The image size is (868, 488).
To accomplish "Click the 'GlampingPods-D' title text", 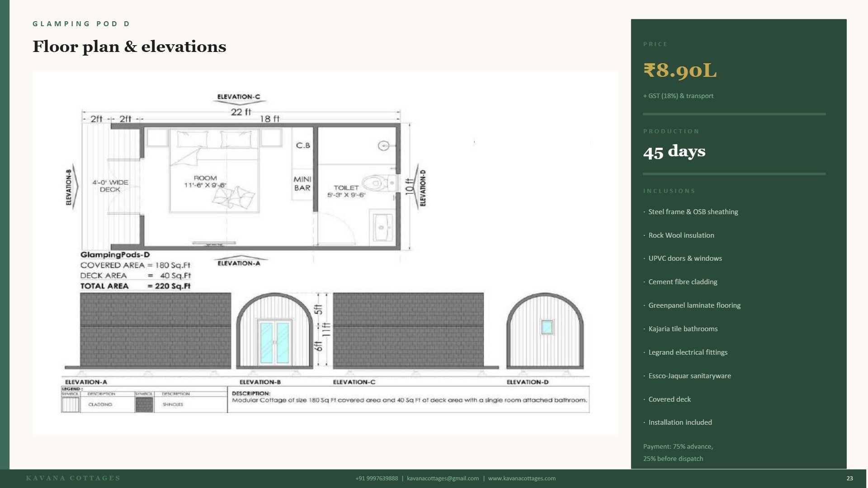I will click(x=115, y=255).
